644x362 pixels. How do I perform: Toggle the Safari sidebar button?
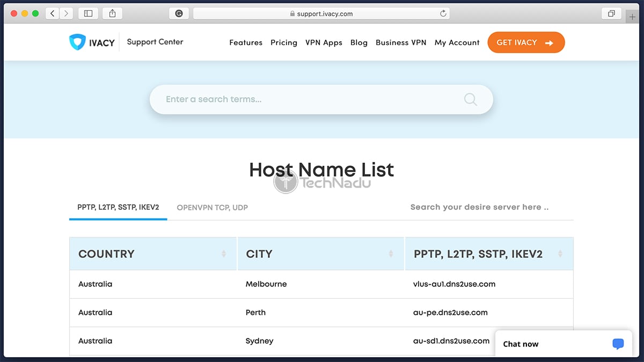(89, 13)
